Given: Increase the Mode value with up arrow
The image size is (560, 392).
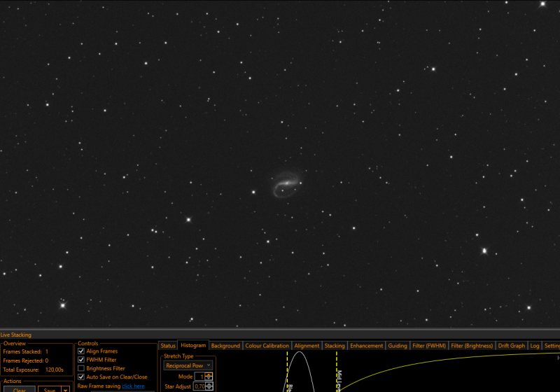Looking at the screenshot, I should click(x=209, y=374).
